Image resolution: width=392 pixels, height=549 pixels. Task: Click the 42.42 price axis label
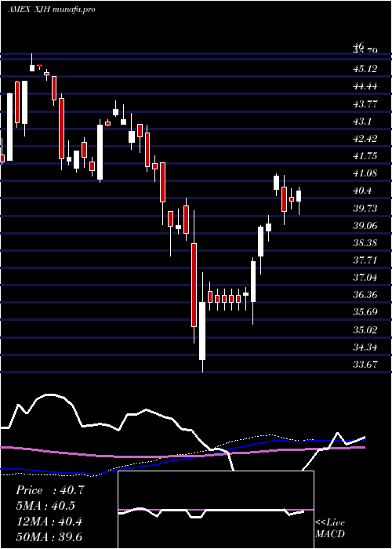point(365,138)
